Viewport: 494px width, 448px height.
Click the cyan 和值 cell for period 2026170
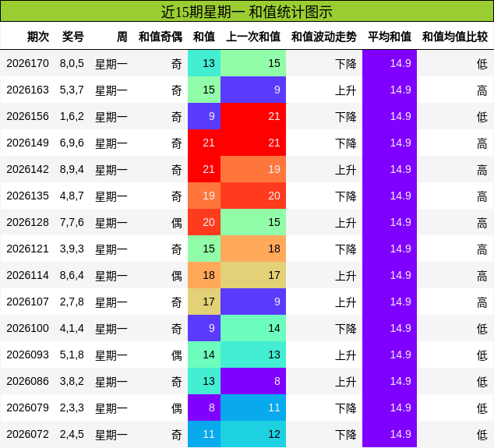click(204, 63)
